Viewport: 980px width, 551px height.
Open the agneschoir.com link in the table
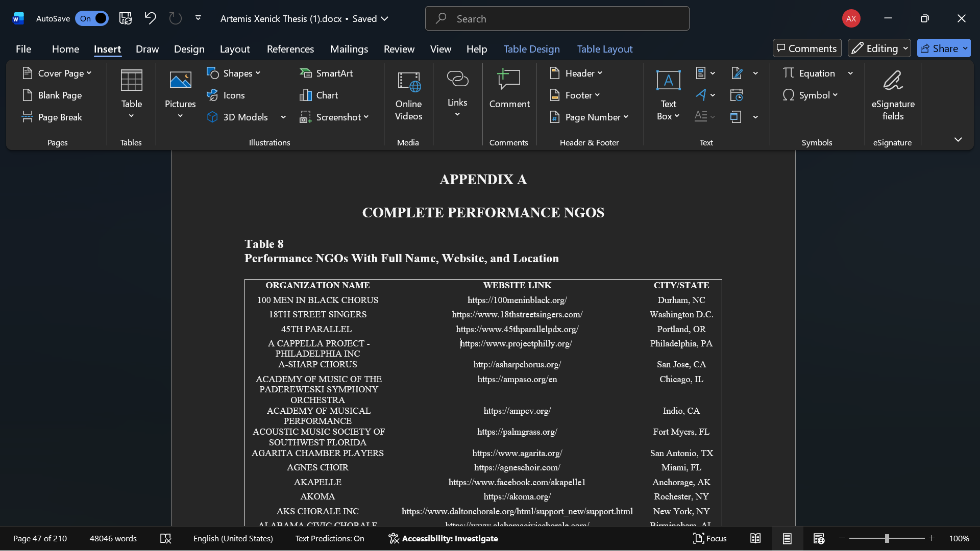pyautogui.click(x=517, y=467)
